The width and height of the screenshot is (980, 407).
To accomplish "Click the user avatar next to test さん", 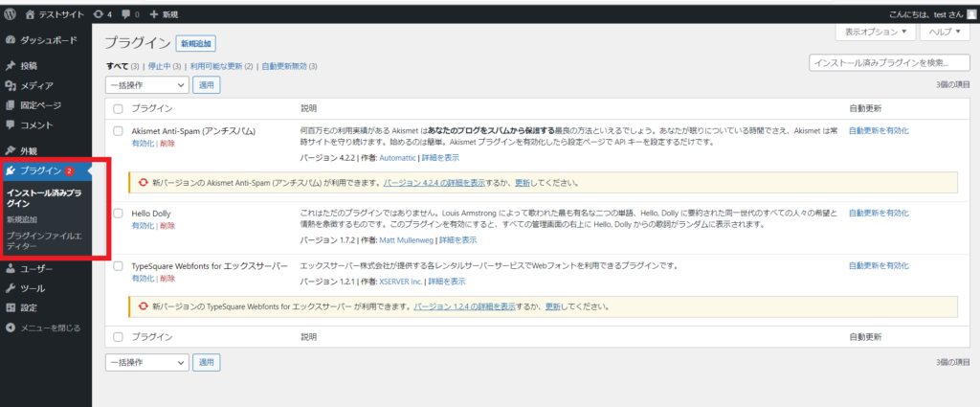I will (970, 13).
